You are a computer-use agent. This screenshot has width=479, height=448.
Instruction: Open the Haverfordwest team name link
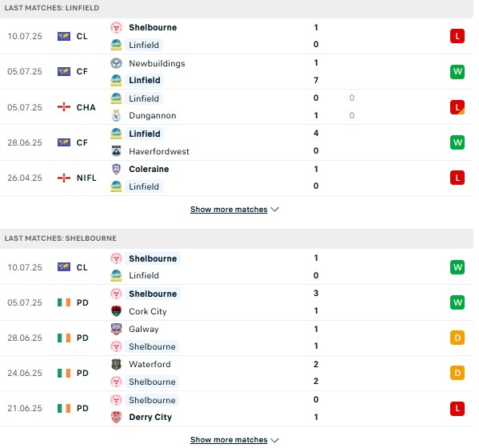coord(159,151)
